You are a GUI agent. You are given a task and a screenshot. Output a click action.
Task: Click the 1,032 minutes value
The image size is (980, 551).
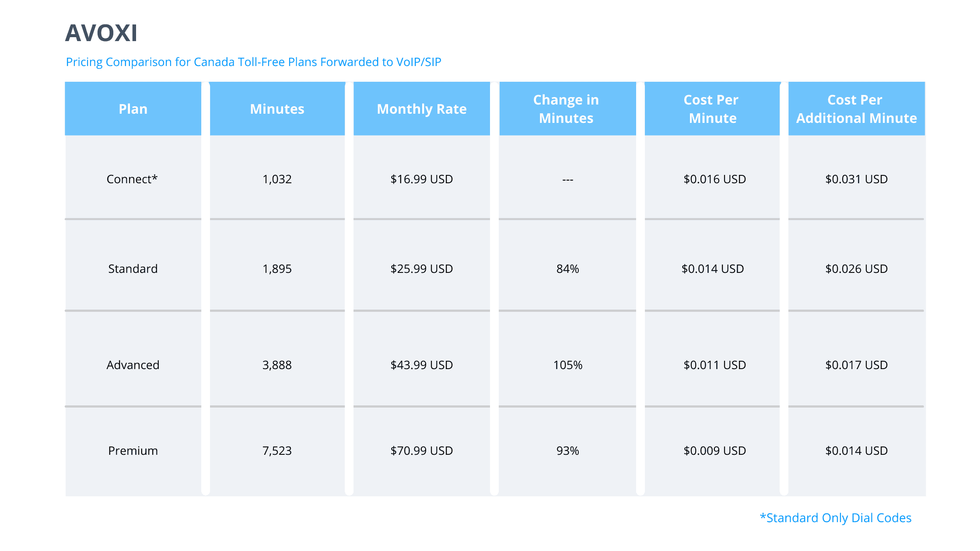[277, 179]
